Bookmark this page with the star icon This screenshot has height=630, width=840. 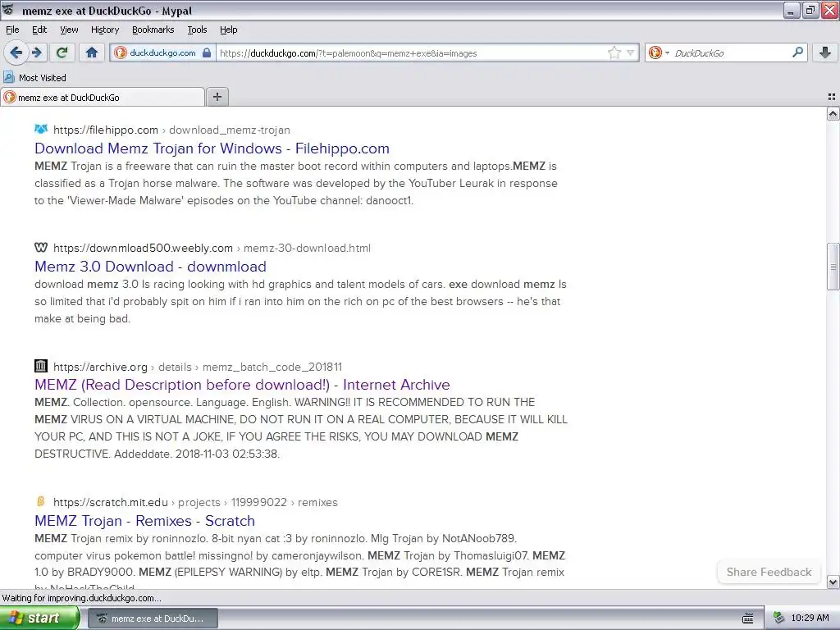tap(614, 52)
